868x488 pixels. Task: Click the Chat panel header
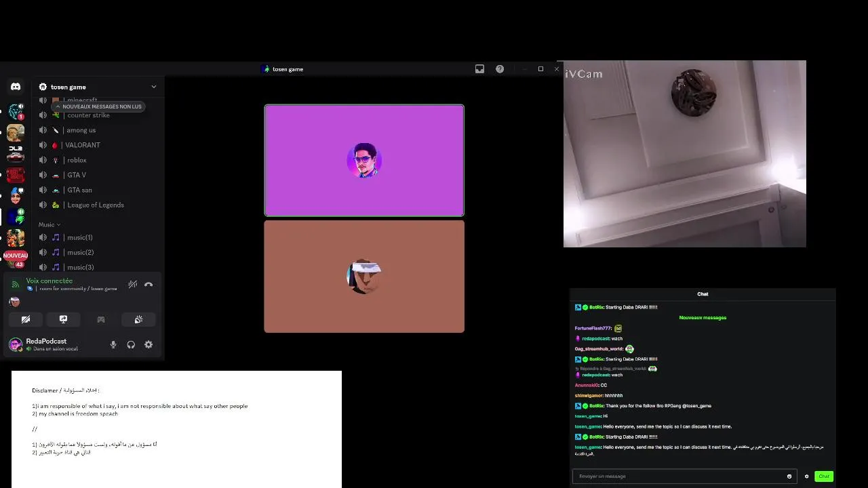(703, 294)
